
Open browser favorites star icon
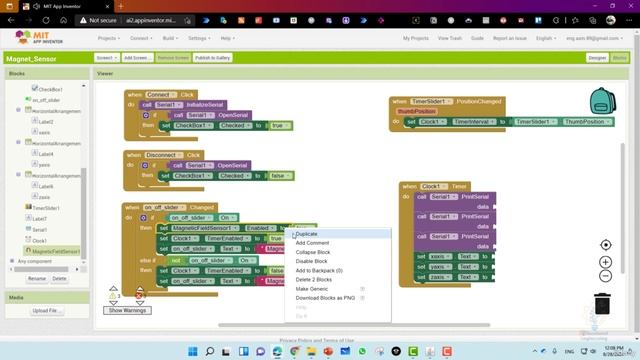point(575,20)
